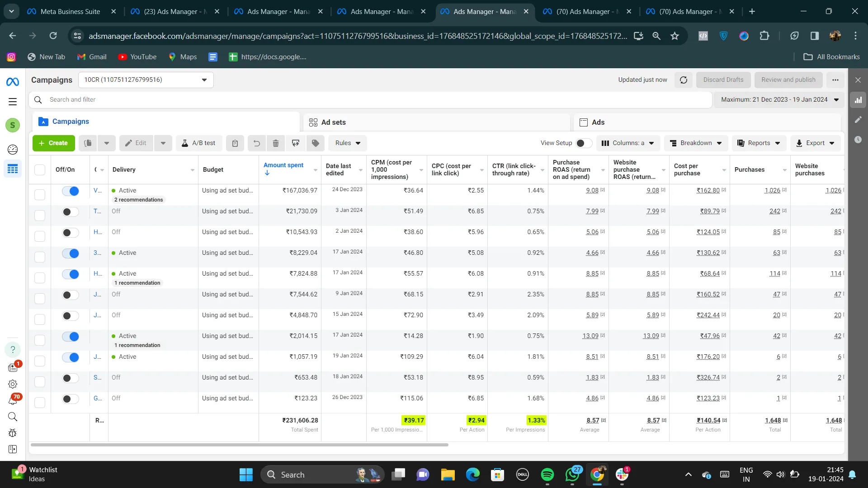Turn off the ₹167,036.97 campaign toggle
The image size is (868, 488).
[x=71, y=191]
